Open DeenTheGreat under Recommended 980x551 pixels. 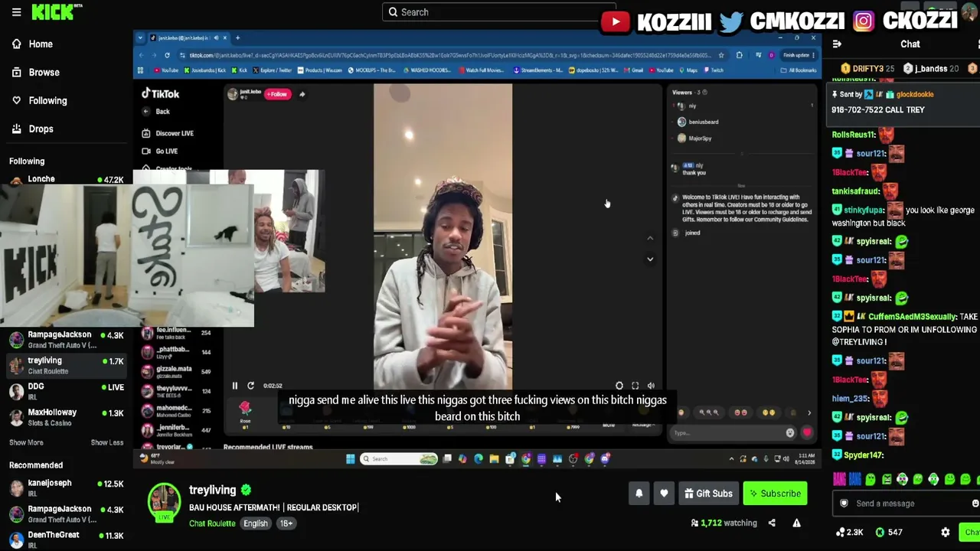tap(67, 540)
